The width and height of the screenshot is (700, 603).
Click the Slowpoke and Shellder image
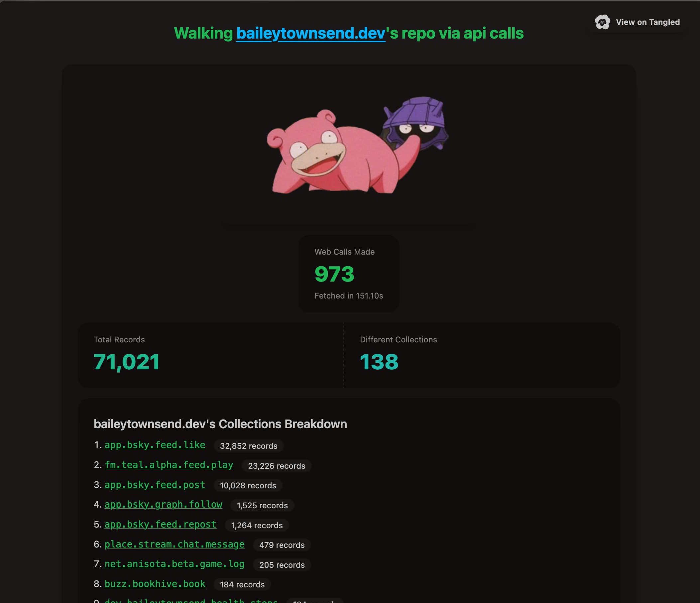click(357, 145)
